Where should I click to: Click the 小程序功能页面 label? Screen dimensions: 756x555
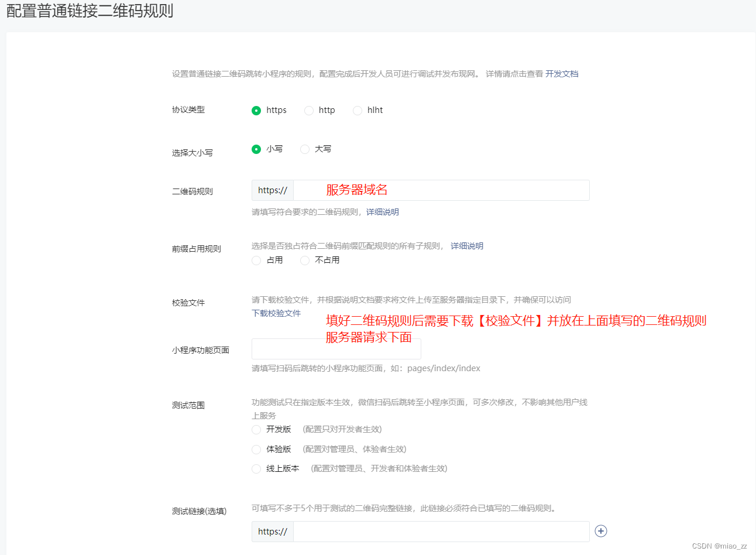(201, 350)
